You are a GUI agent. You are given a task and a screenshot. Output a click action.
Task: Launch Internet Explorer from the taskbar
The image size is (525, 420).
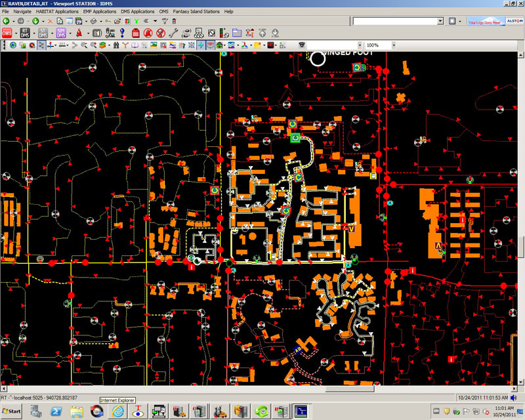pos(117,411)
